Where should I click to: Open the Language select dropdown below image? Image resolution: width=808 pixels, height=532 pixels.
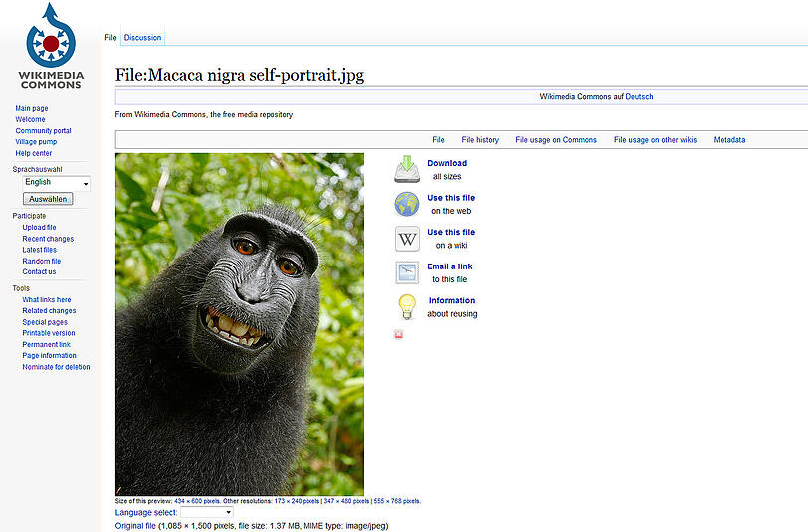tap(207, 512)
